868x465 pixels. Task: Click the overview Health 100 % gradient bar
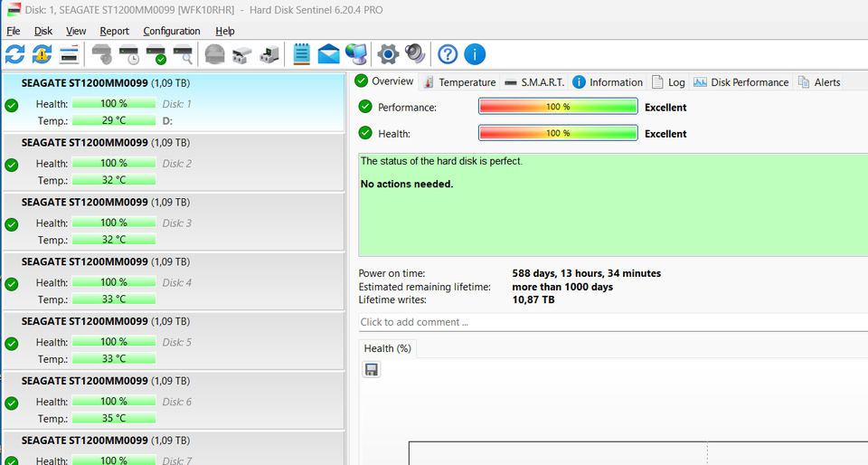tap(558, 133)
